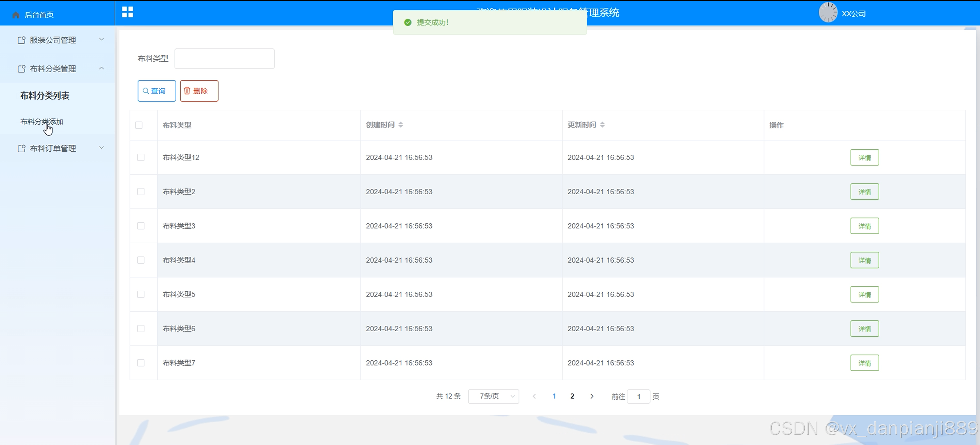Select the checkbox for 布料类型5 row

[x=141, y=294]
